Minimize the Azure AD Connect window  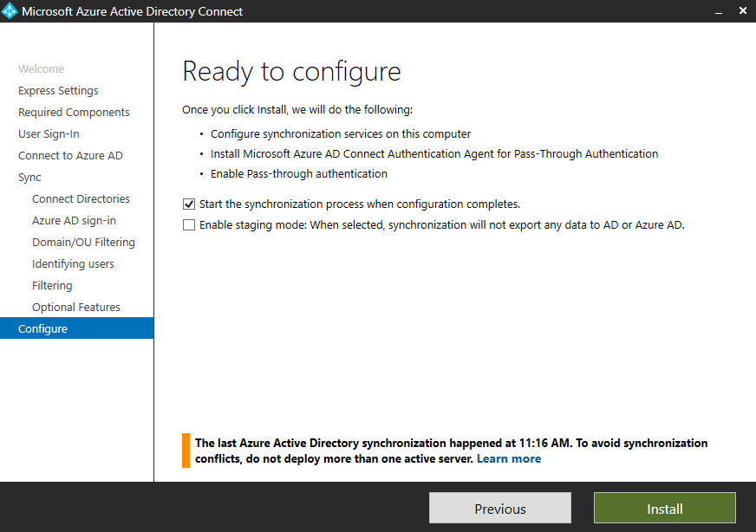719,11
